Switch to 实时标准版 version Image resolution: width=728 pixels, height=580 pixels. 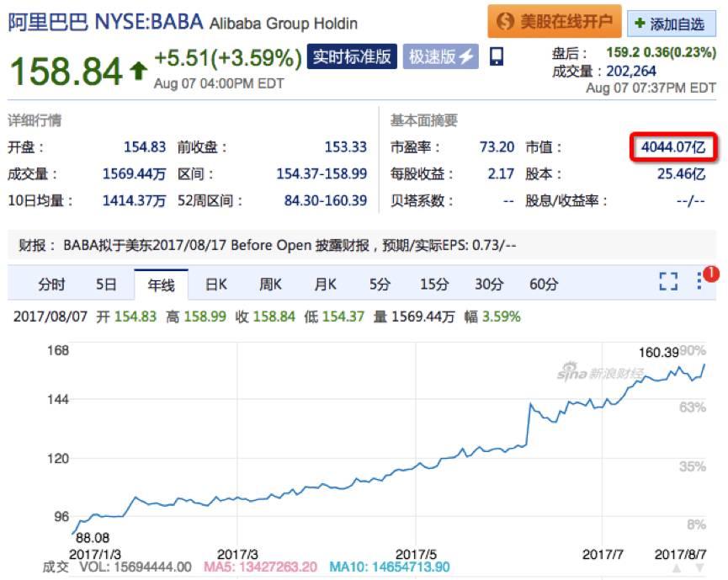352,56
